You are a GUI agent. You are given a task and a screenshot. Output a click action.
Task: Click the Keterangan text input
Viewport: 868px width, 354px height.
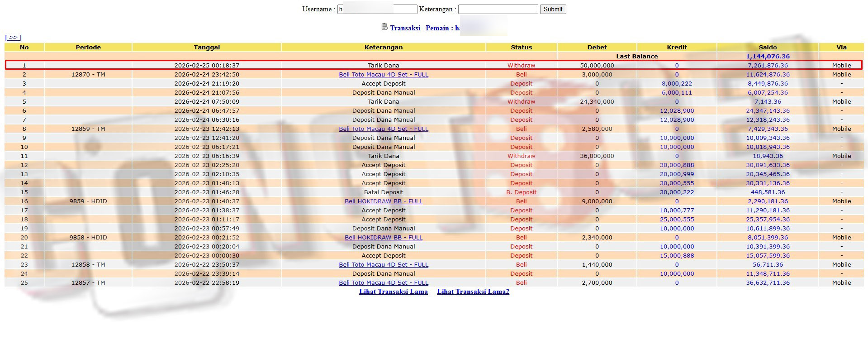coord(498,9)
